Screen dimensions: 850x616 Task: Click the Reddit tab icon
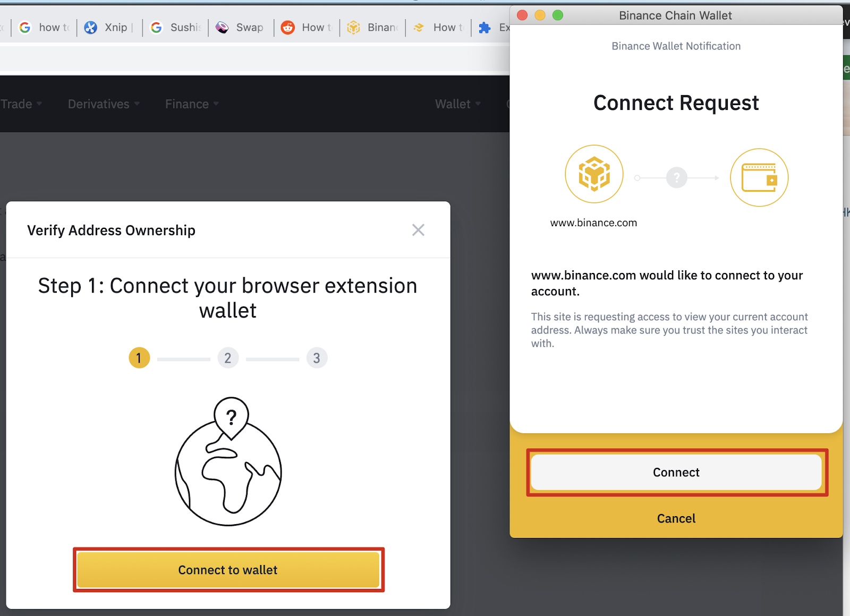(288, 28)
